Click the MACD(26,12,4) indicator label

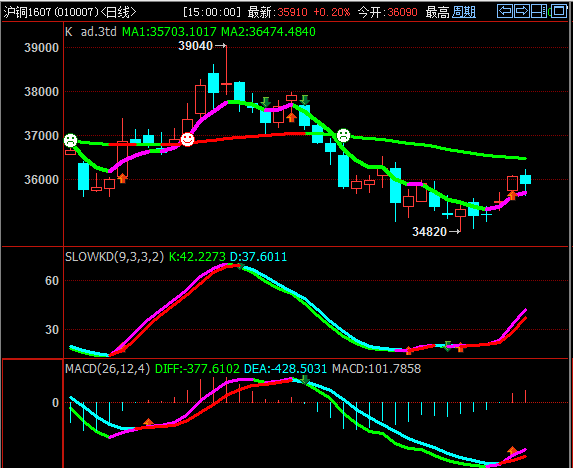tap(107, 369)
